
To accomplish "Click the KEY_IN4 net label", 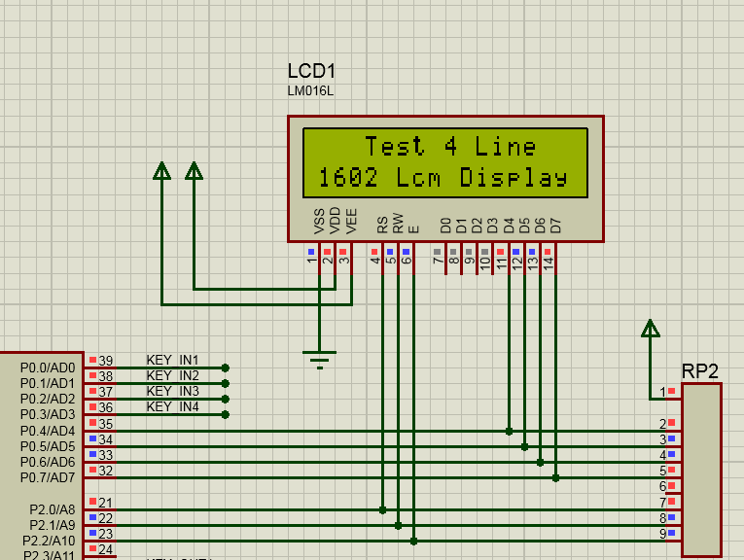I will pyautogui.click(x=172, y=406).
